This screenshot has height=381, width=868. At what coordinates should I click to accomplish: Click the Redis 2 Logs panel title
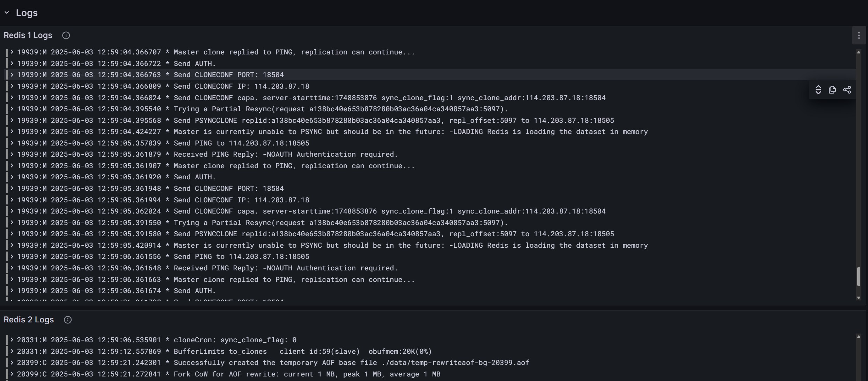29,320
